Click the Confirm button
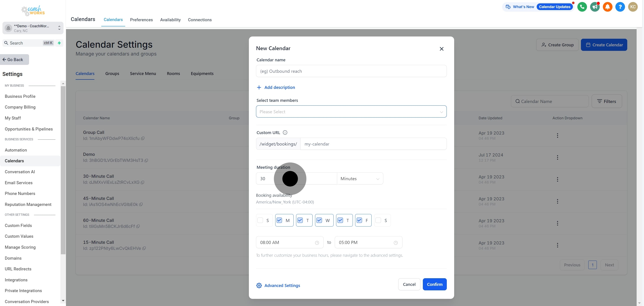 pyautogui.click(x=434, y=284)
